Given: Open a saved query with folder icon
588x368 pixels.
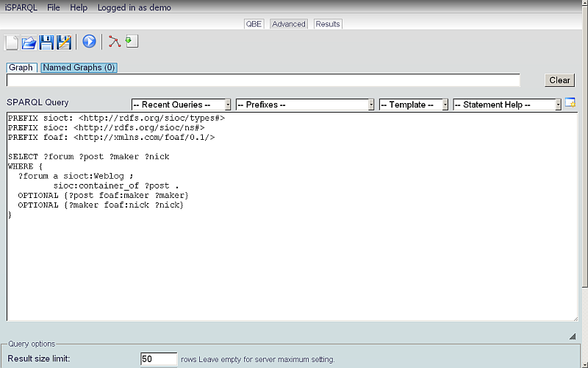Looking at the screenshot, I should pos(29,42).
